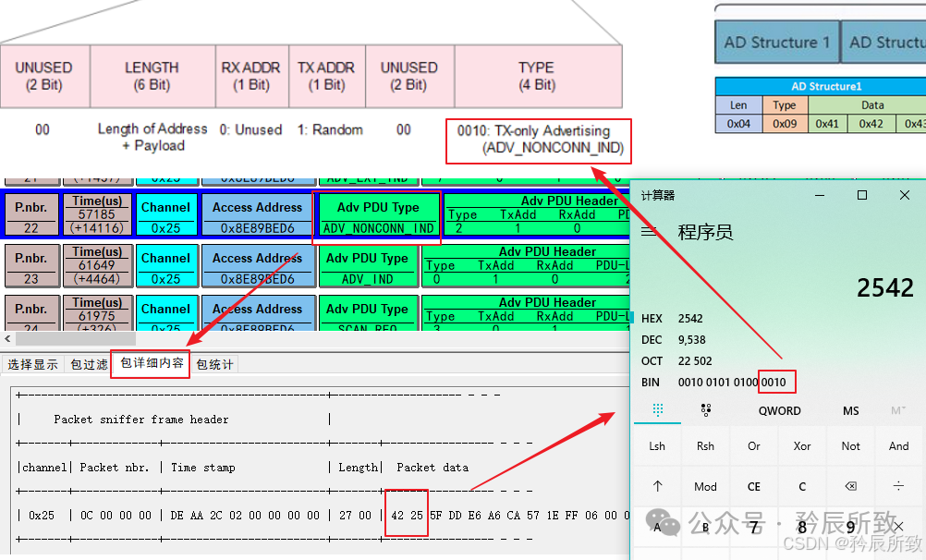Click the 0x41 data value cell

[x=827, y=124]
